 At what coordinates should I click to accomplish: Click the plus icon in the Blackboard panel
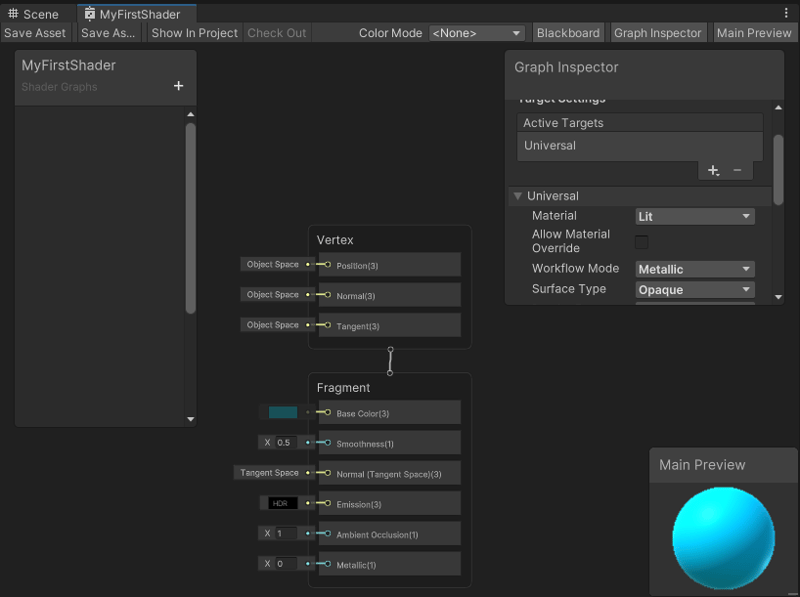click(179, 86)
